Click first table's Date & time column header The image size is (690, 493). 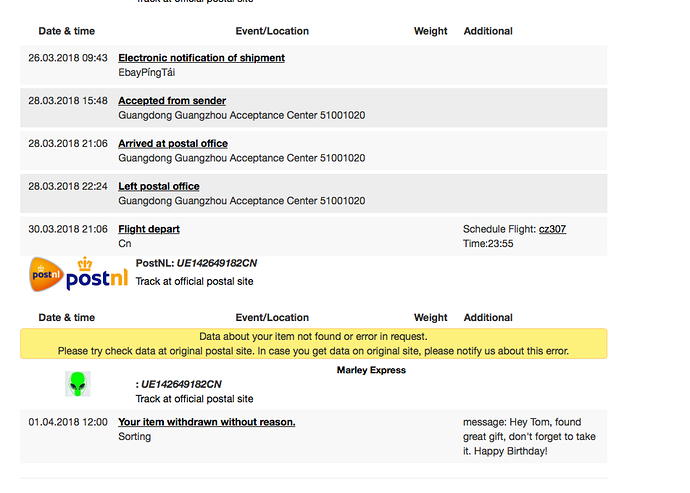click(x=66, y=31)
